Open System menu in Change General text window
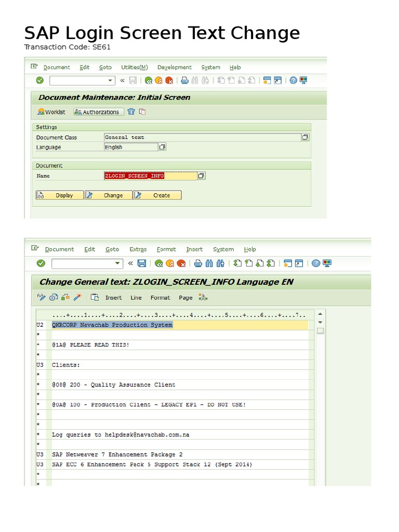Image resolution: width=399 pixels, height=532 pixels. click(x=223, y=249)
